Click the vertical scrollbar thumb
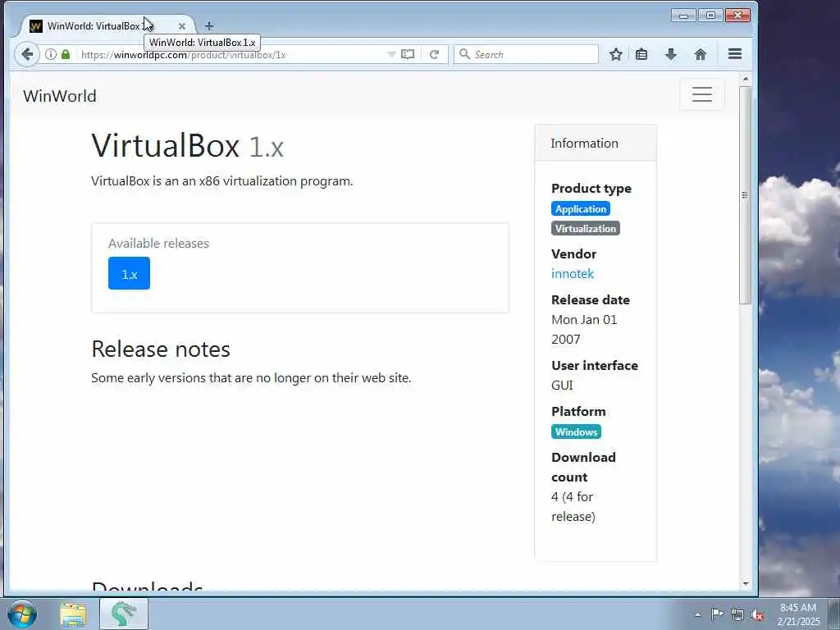Viewport: 840px width, 630px height. [745, 195]
